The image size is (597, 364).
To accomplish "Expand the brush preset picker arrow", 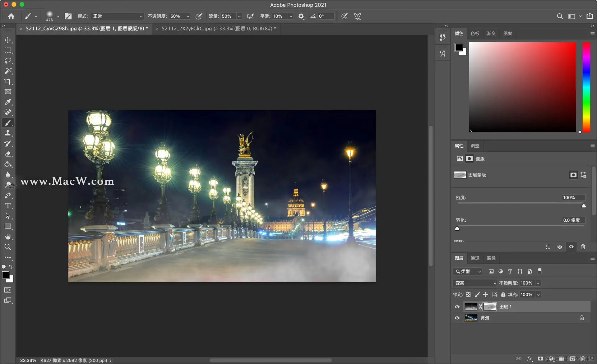I will coord(58,16).
